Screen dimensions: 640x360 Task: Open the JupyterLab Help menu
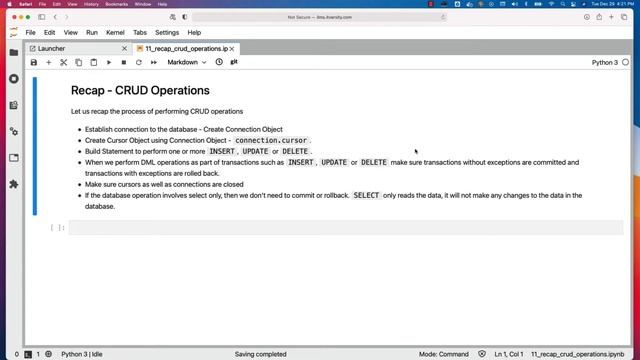coord(194,33)
